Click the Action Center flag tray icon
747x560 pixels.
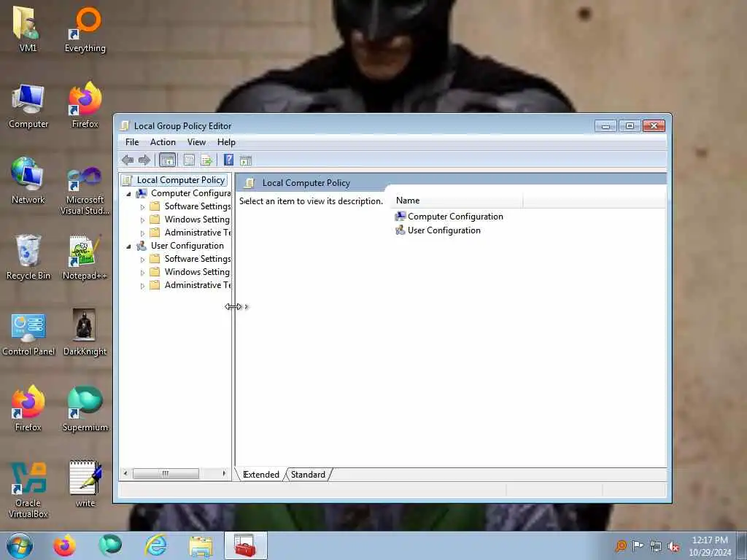pos(638,545)
